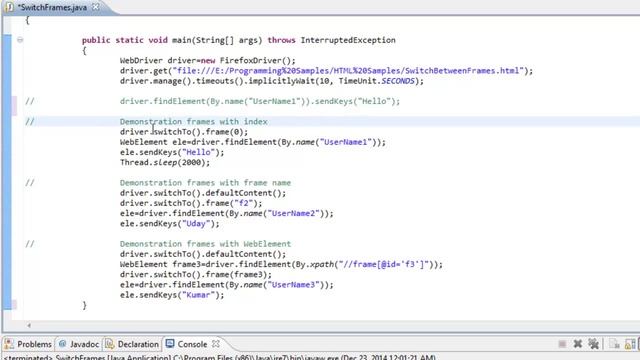The image size is (640, 360).
Task: Click the Problems tab icon
Action: [x=9, y=344]
